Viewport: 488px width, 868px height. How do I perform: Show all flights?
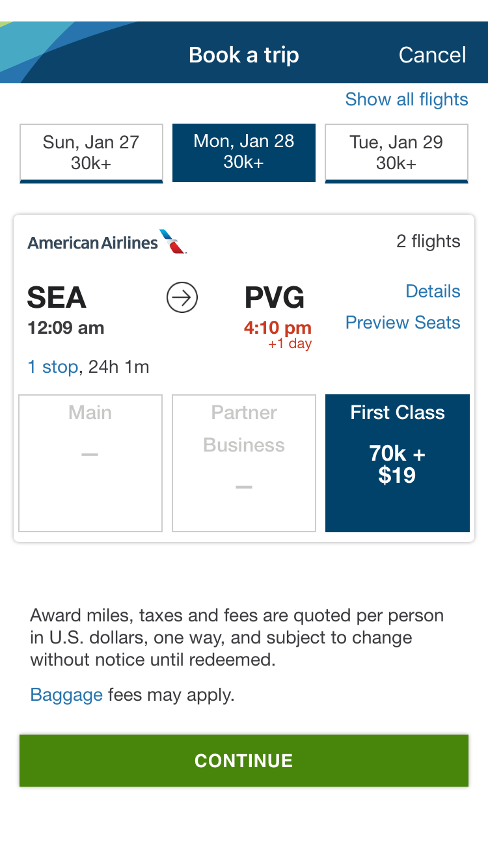[x=406, y=99]
